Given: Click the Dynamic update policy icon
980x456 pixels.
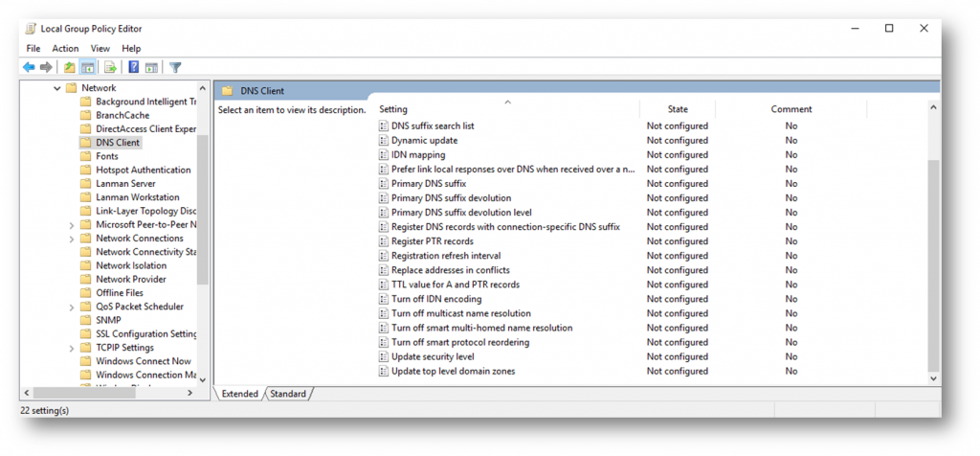Looking at the screenshot, I should click(384, 141).
